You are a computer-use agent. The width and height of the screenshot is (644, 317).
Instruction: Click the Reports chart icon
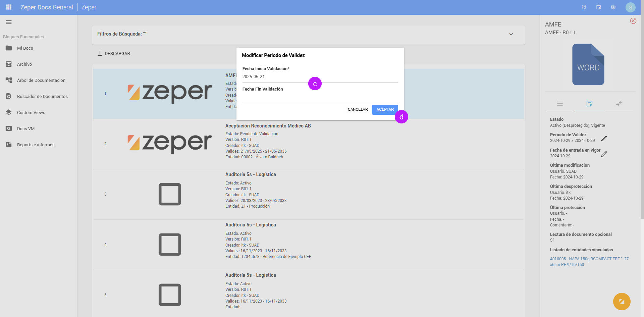click(x=9, y=145)
